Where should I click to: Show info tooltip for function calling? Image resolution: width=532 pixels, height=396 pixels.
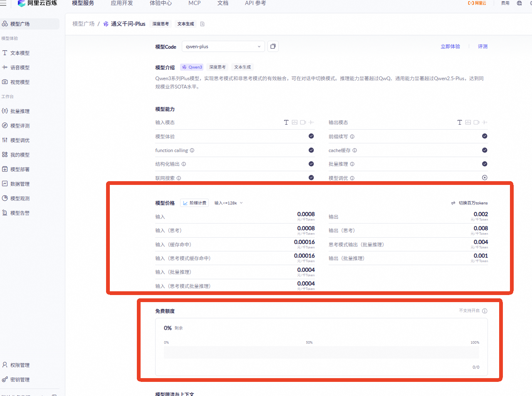pyautogui.click(x=192, y=150)
